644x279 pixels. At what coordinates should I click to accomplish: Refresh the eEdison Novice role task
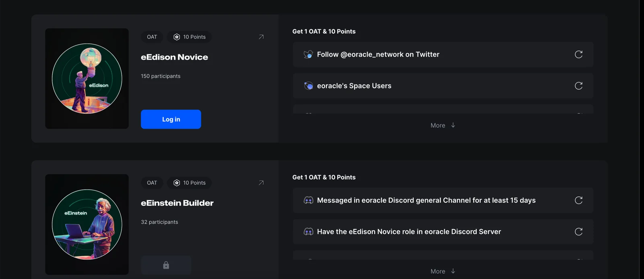(578, 232)
